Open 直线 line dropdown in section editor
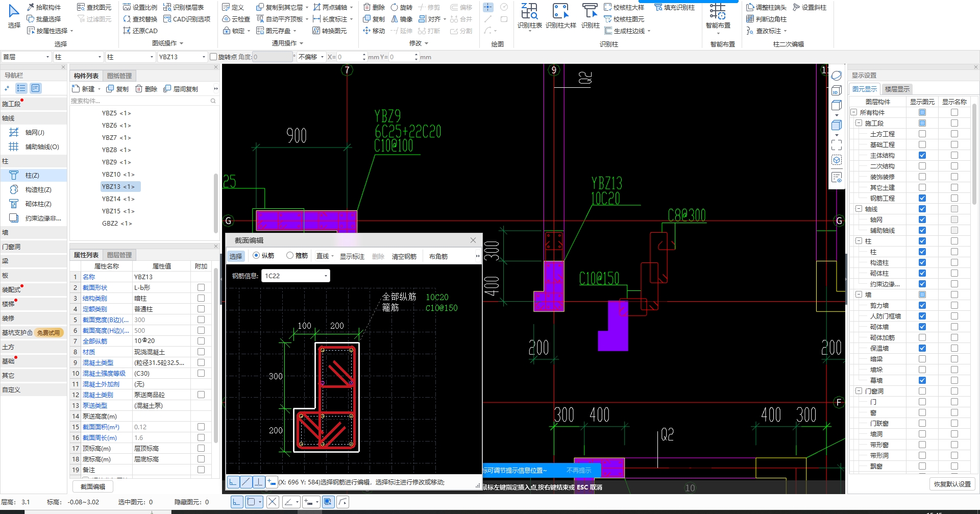Image resolution: width=980 pixels, height=514 pixels. coord(325,256)
